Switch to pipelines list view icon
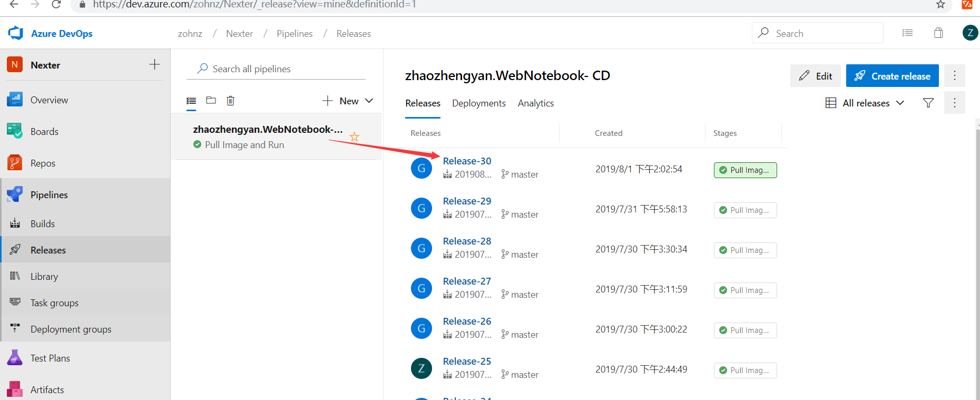Image resolution: width=980 pixels, height=400 pixels. click(x=191, y=101)
